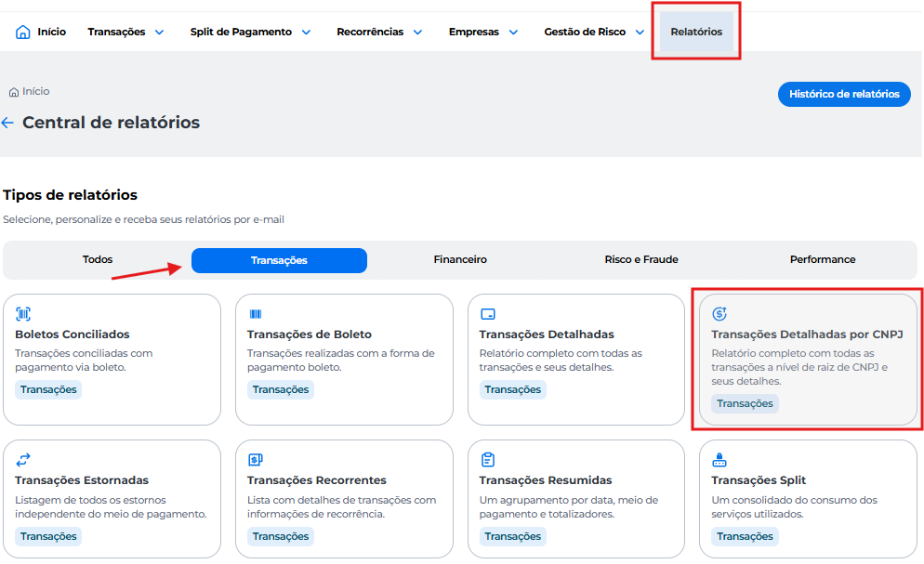Click the Transações tag on Transações Resumidas card

513,536
